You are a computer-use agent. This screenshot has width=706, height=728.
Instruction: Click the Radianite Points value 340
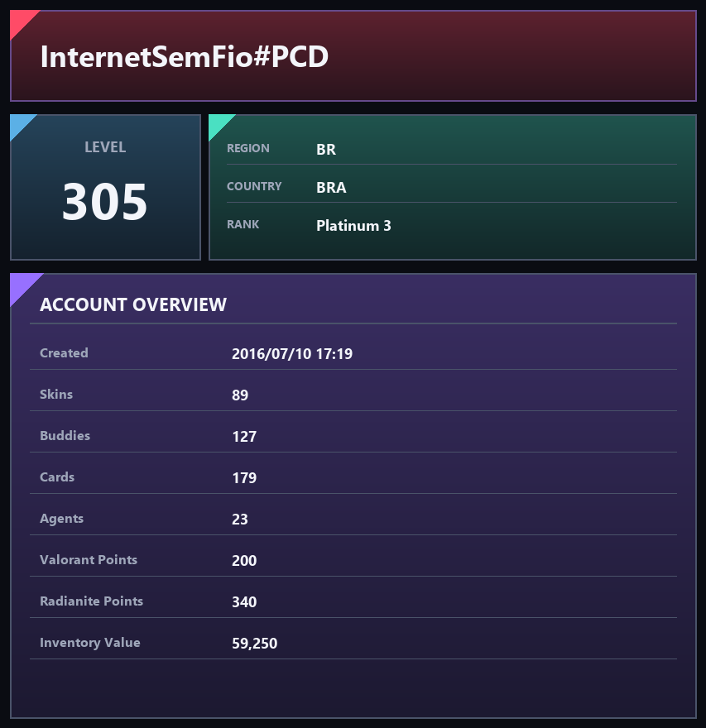pyautogui.click(x=244, y=601)
